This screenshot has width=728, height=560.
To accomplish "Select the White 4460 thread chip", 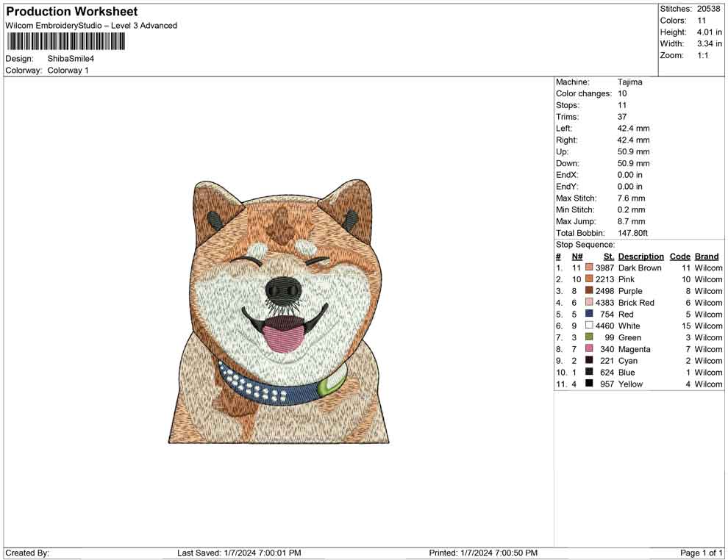I will coord(588,326).
